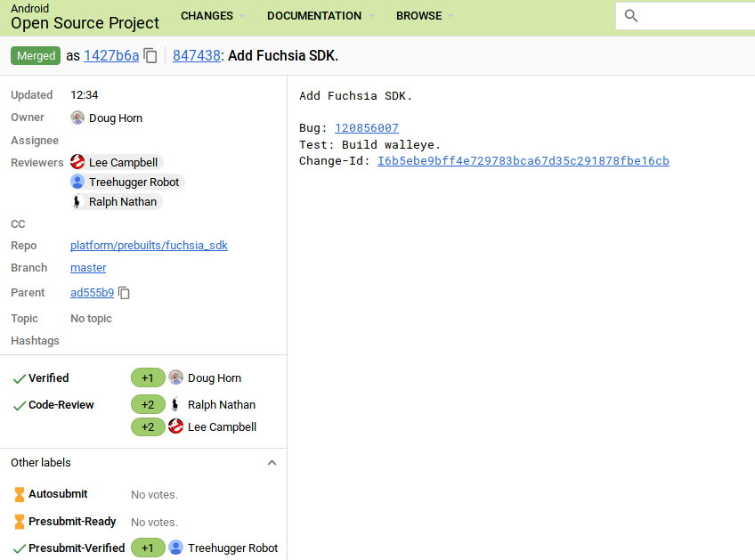Image resolution: width=755 pixels, height=560 pixels.
Task: Click Lee Campbell's avatar beside Code-Review vote
Action: (x=175, y=426)
